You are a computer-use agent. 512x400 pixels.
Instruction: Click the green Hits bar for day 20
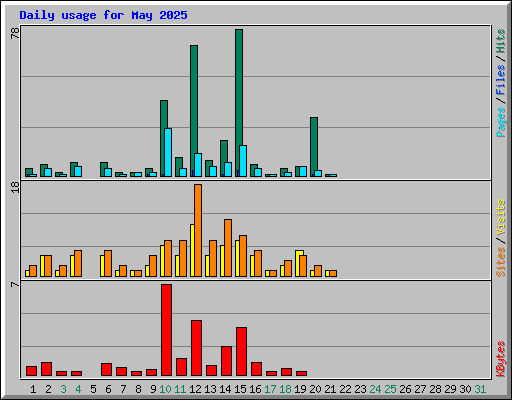(314, 147)
